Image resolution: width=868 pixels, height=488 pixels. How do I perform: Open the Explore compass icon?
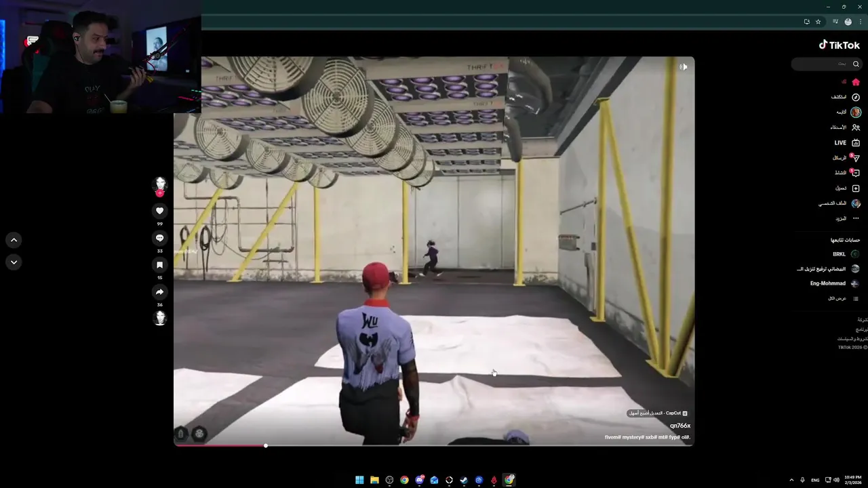click(x=856, y=97)
